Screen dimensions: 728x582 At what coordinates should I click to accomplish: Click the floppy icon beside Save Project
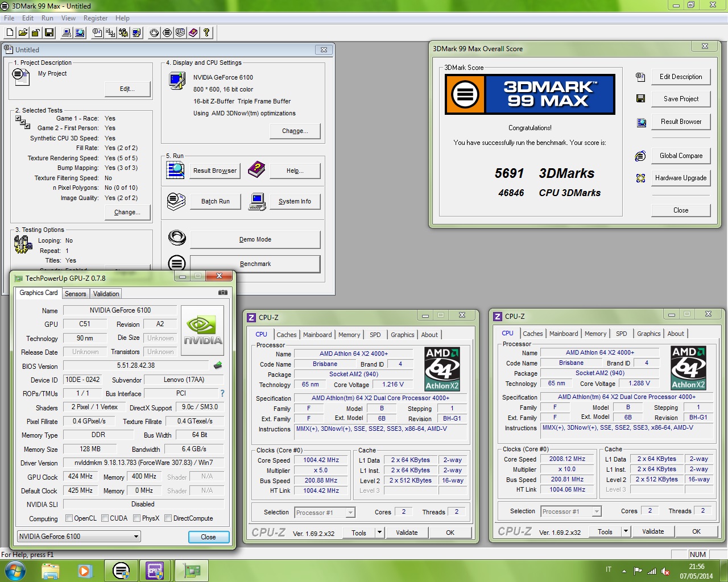tap(641, 99)
